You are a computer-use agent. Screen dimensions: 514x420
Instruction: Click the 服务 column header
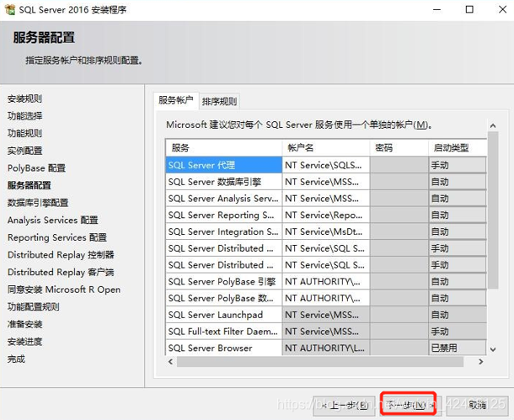(224, 147)
